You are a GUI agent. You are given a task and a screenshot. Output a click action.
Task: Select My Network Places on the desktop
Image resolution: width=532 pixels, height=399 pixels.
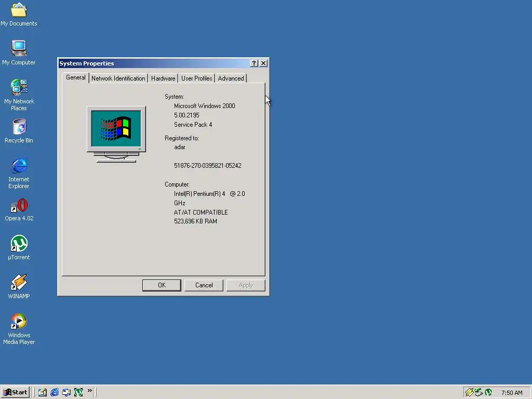[19, 95]
